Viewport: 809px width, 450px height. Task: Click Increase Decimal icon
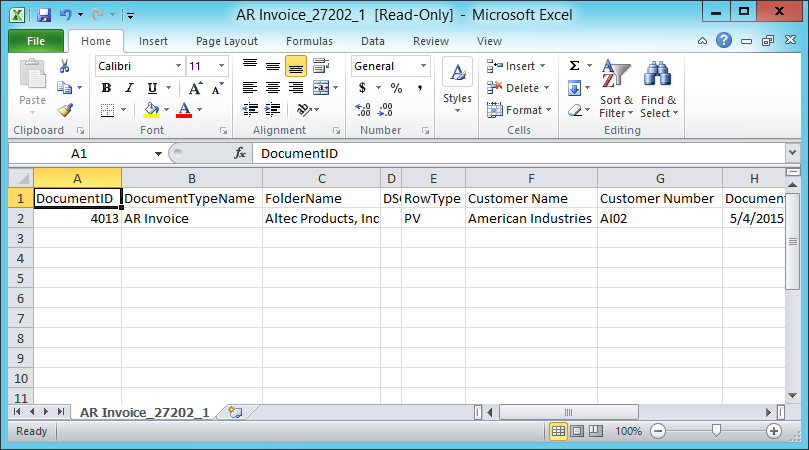[x=363, y=109]
